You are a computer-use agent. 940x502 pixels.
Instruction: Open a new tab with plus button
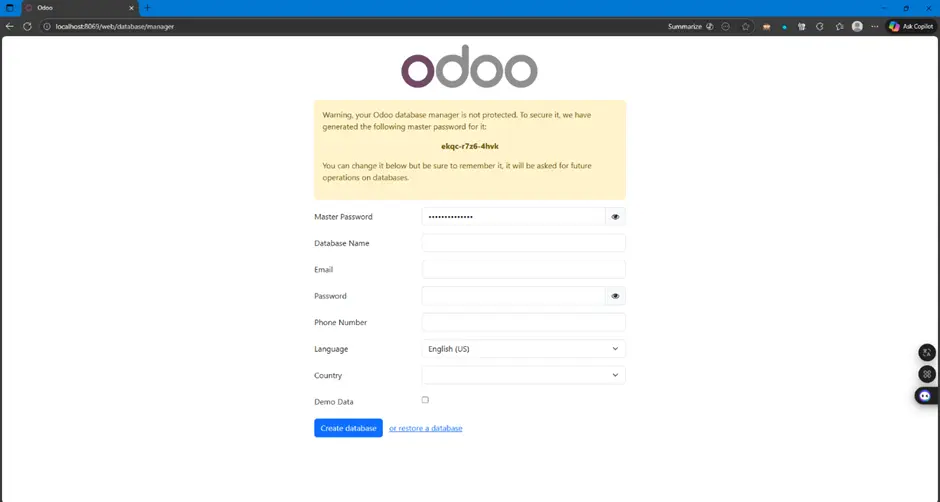pos(147,8)
